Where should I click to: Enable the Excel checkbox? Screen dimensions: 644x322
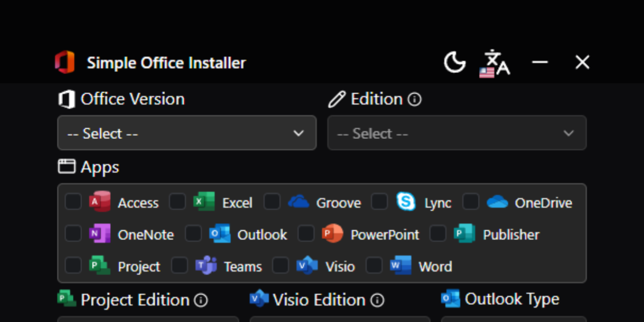coord(177,202)
